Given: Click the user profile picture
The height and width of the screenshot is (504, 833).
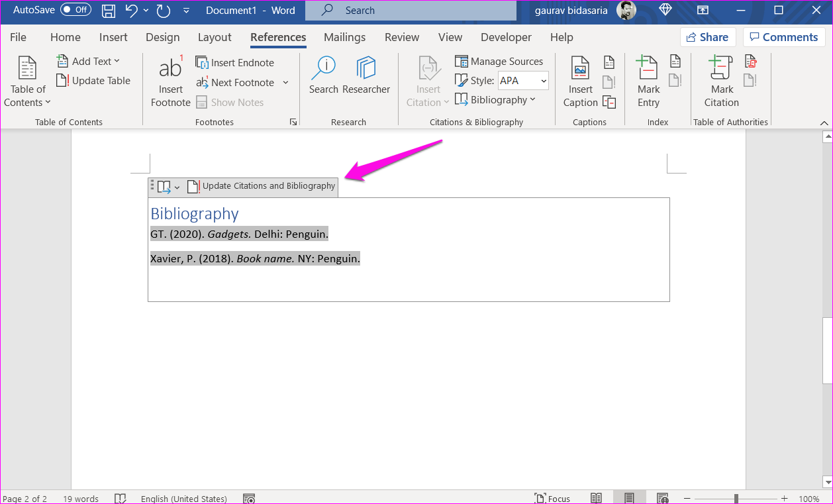Looking at the screenshot, I should 626,10.
